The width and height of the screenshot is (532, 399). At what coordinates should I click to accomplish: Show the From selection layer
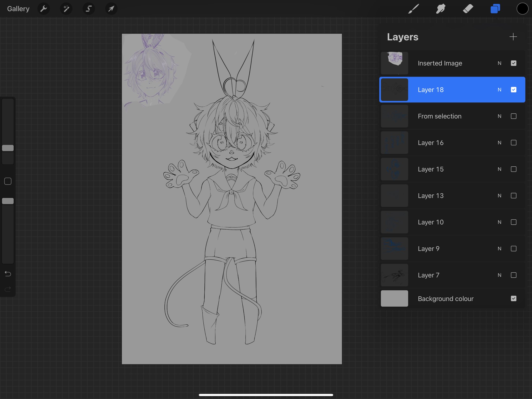(514, 116)
